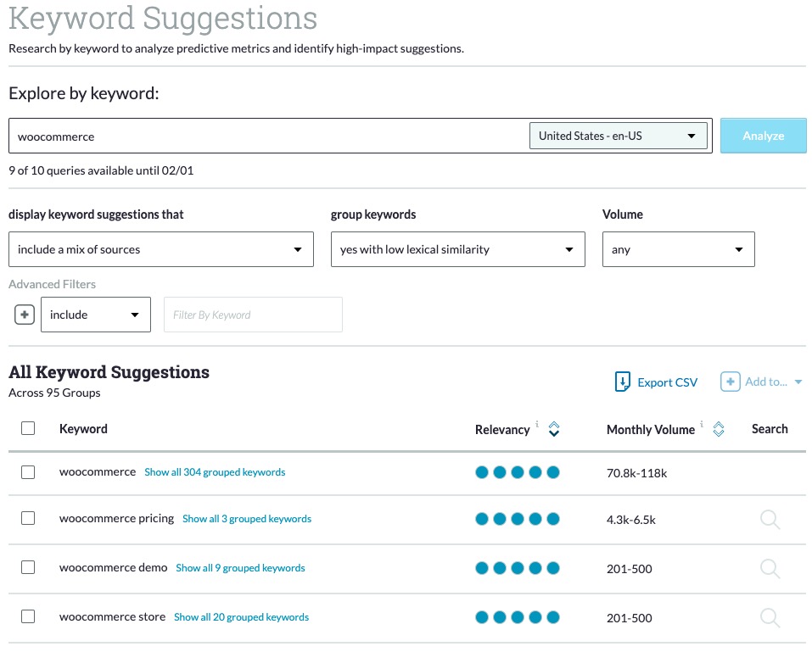Open Relevancy info tooltip icon
The image size is (812, 652).
coord(537,424)
